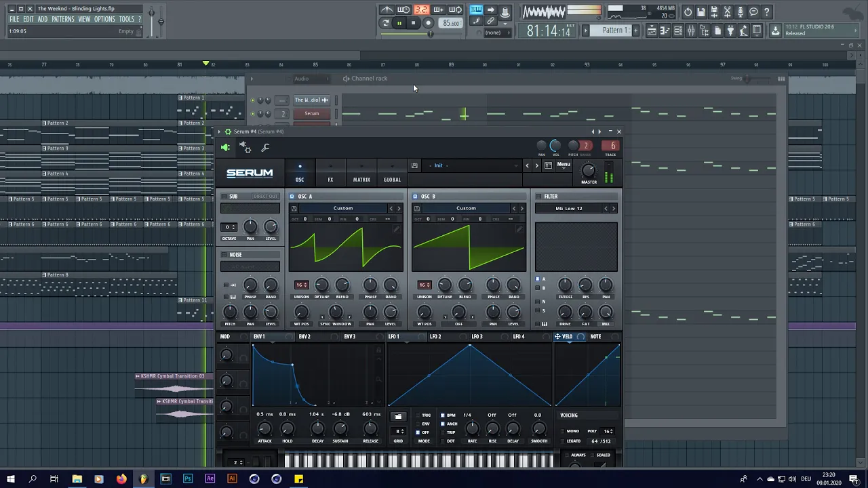The image size is (868, 488).
Task: Enable the LEGATO checkbox
Action: pyautogui.click(x=562, y=441)
